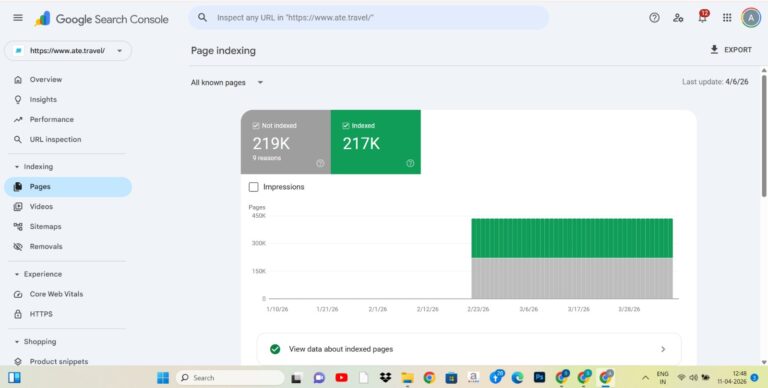This screenshot has height=388, width=768.
Task: Click the Last update: 4/6/26 text
Action: coord(715,82)
